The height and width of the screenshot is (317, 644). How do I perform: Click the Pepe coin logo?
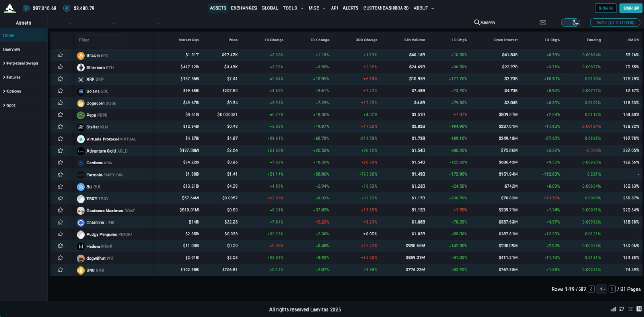(81, 115)
